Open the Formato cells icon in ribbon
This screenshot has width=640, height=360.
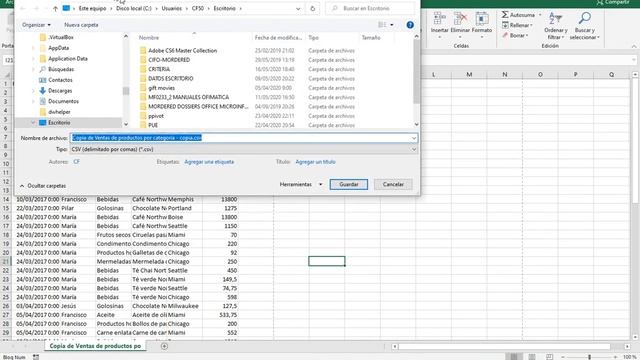(x=482, y=19)
